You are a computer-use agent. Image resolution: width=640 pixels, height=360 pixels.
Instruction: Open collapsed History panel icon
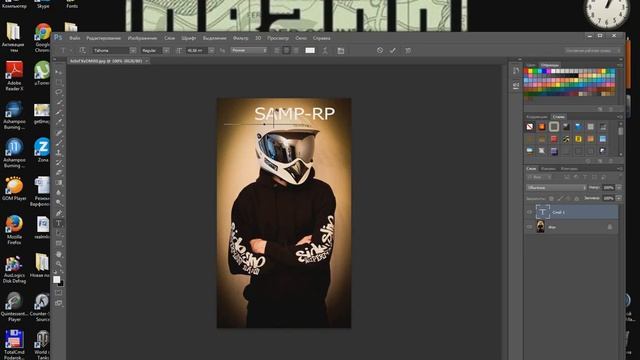pyautogui.click(x=516, y=71)
